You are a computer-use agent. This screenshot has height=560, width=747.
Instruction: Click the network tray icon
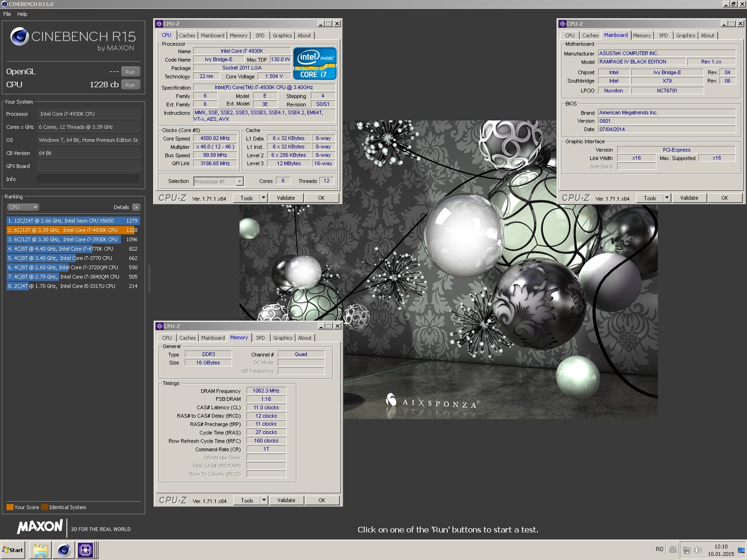tap(686, 550)
